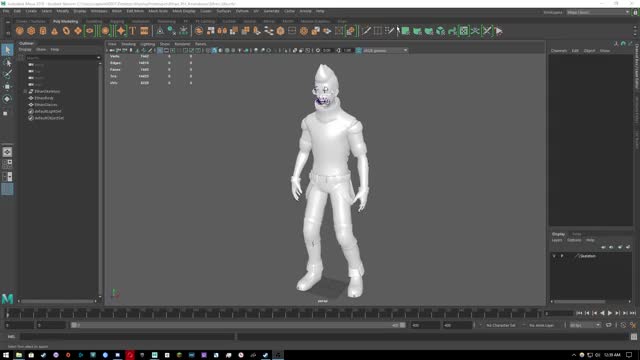Click the first green UV mapping shelf icon

[x=405, y=31]
